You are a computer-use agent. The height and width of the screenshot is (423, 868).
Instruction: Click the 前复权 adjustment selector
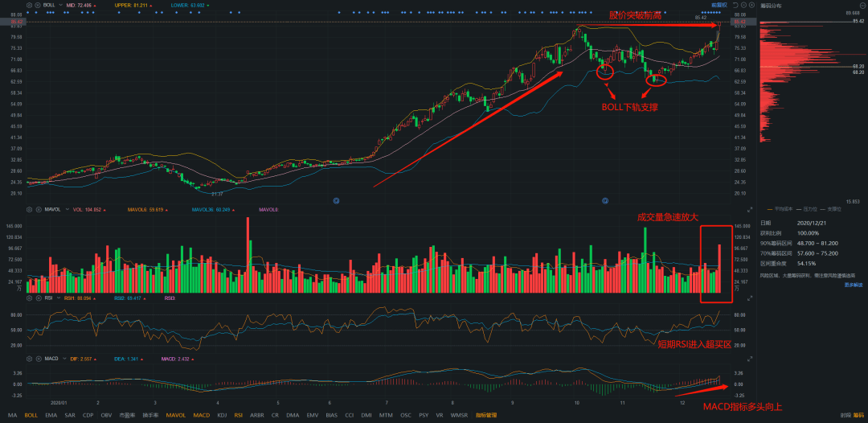click(719, 5)
